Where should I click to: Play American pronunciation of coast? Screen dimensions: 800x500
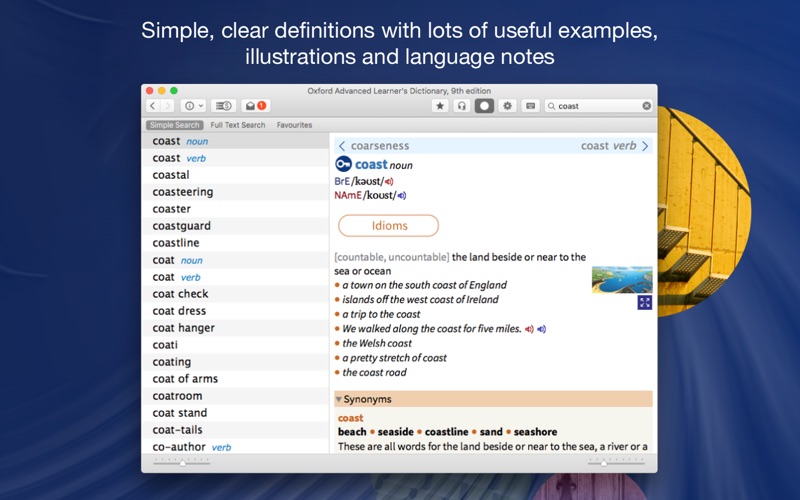pos(402,195)
